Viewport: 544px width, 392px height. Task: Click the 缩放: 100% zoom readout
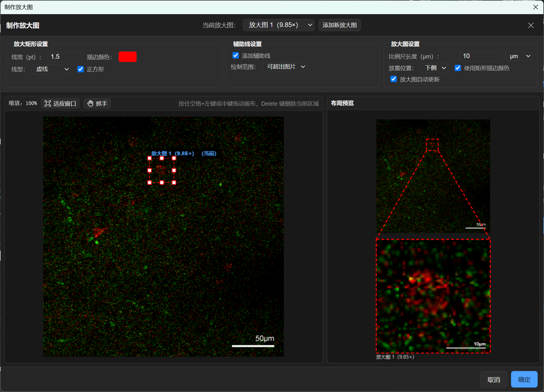(23, 103)
